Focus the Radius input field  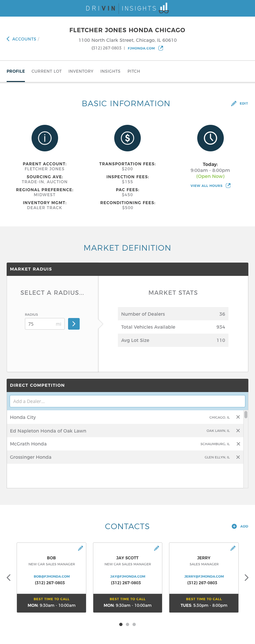click(45, 324)
